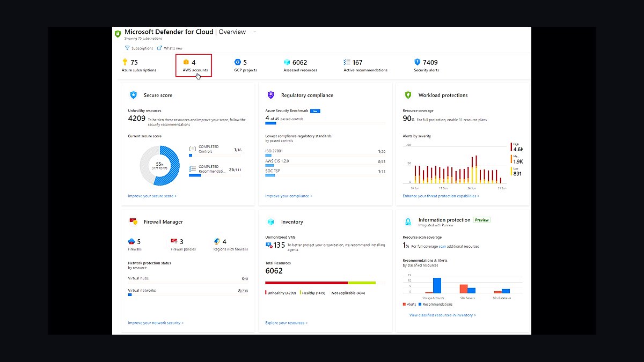
Task: Click the Azure Security Benchmark progress bar
Action: tap(325, 123)
